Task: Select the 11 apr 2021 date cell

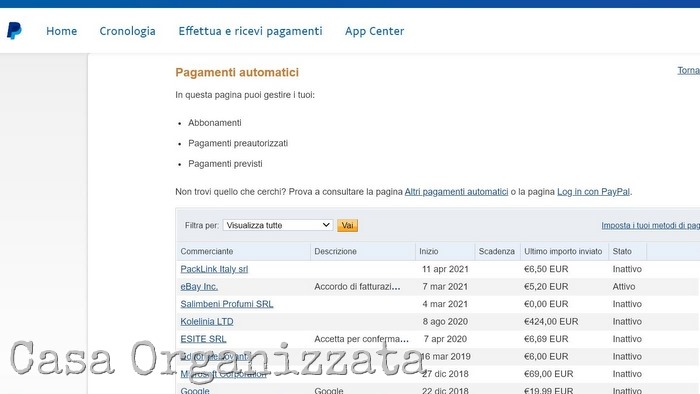Action: [x=445, y=269]
